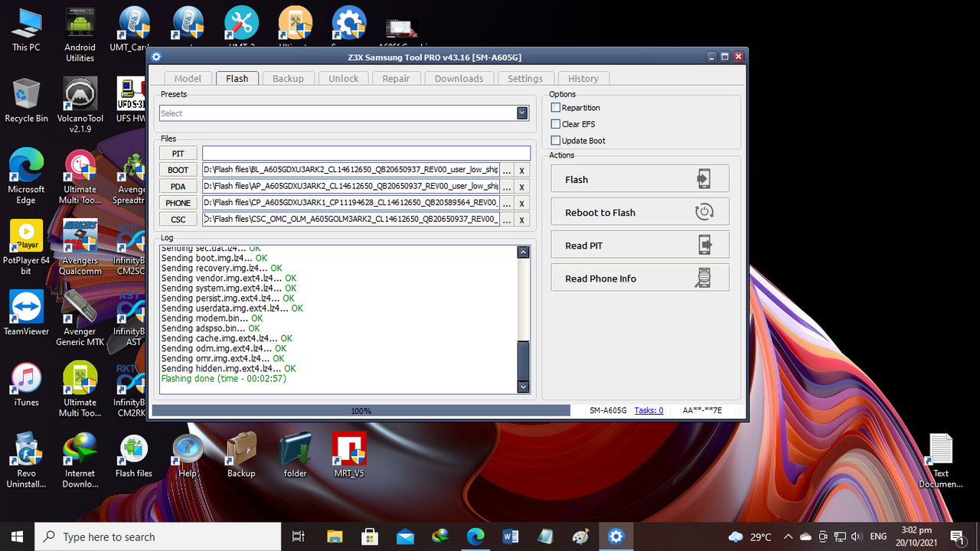
Task: Select the Flash tab
Action: point(237,78)
